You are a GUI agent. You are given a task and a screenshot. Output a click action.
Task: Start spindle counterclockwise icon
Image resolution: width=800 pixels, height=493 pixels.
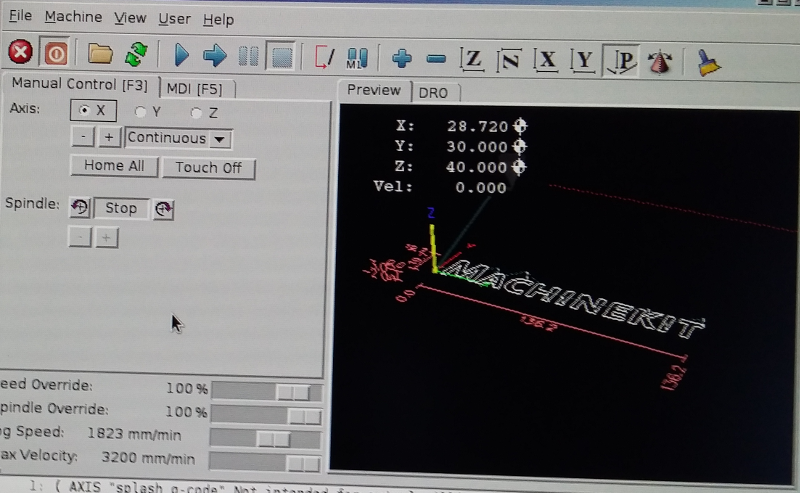80,208
